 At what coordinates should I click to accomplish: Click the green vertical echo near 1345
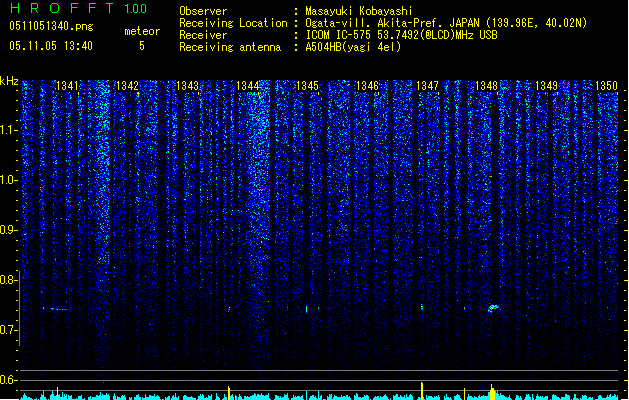[x=306, y=309]
